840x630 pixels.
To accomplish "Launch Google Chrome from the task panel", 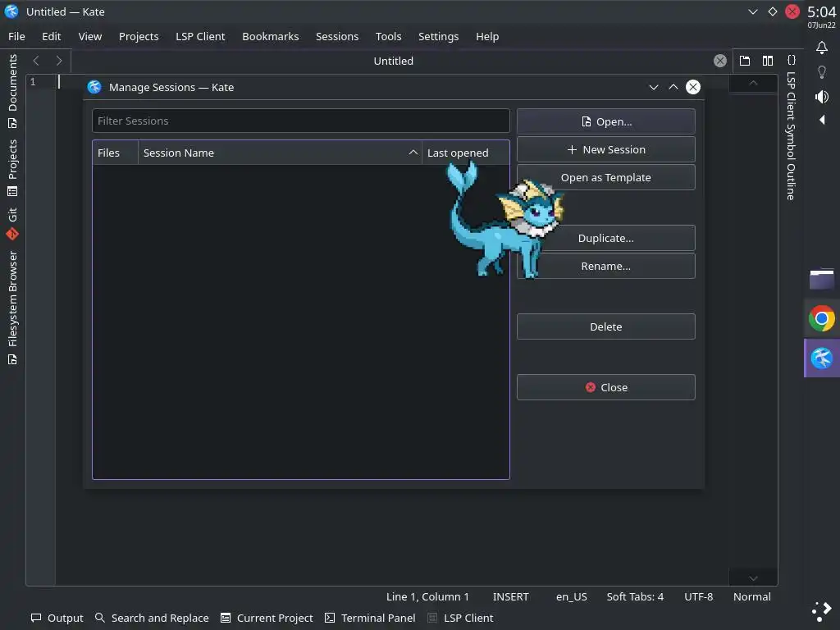I will coord(822,319).
